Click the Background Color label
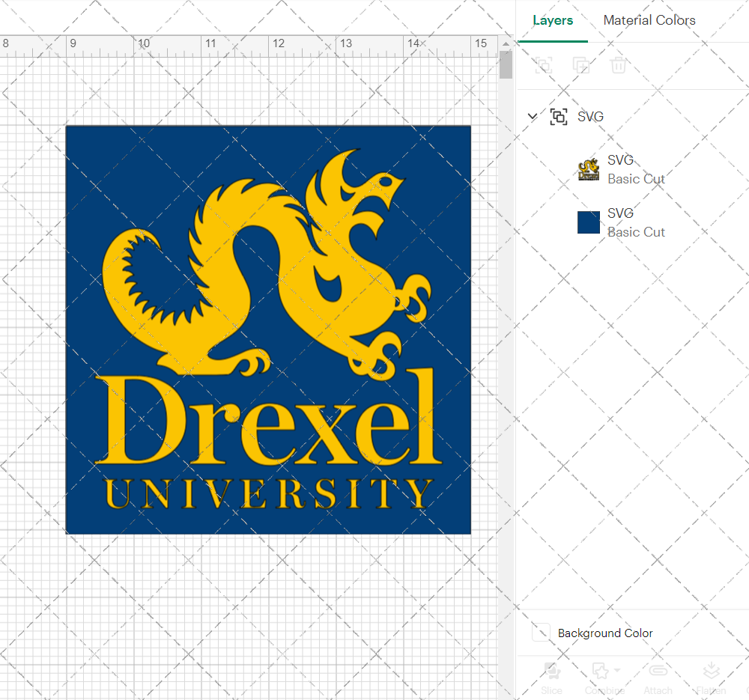The image size is (749, 700). pos(605,633)
